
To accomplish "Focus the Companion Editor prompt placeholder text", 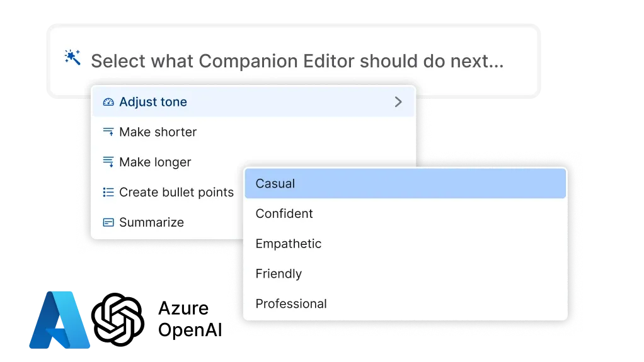I will pyautogui.click(x=297, y=62).
